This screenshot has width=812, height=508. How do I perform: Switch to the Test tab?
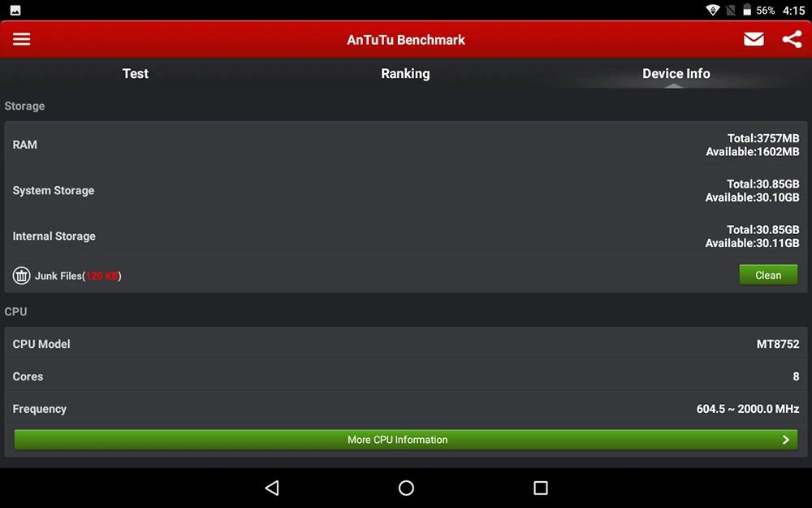(x=135, y=74)
